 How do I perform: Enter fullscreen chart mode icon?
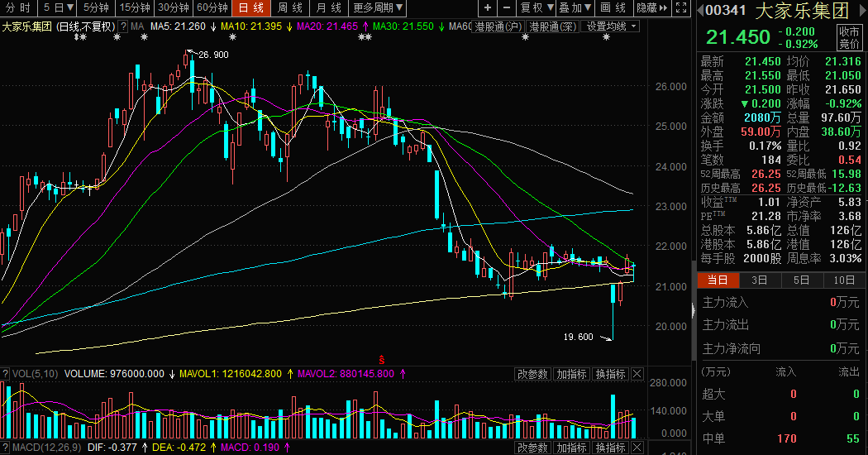coord(681,8)
